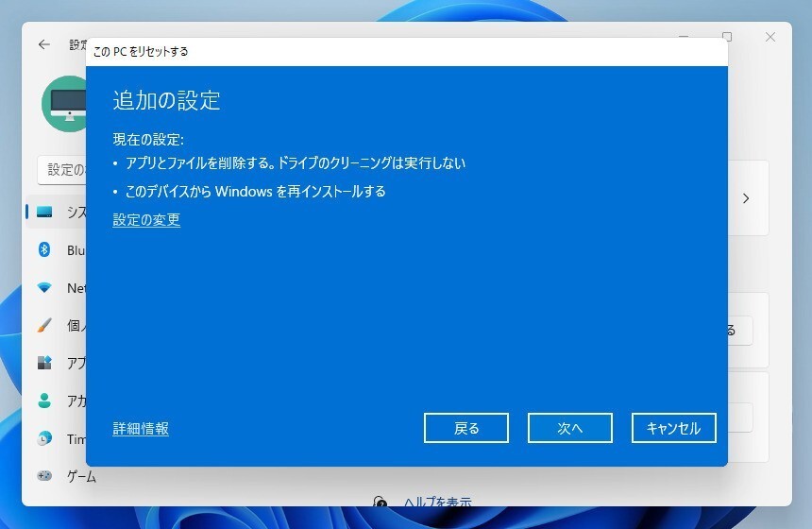
Task: Open the ヘルプを表示 link in Settings
Action: click(437, 502)
